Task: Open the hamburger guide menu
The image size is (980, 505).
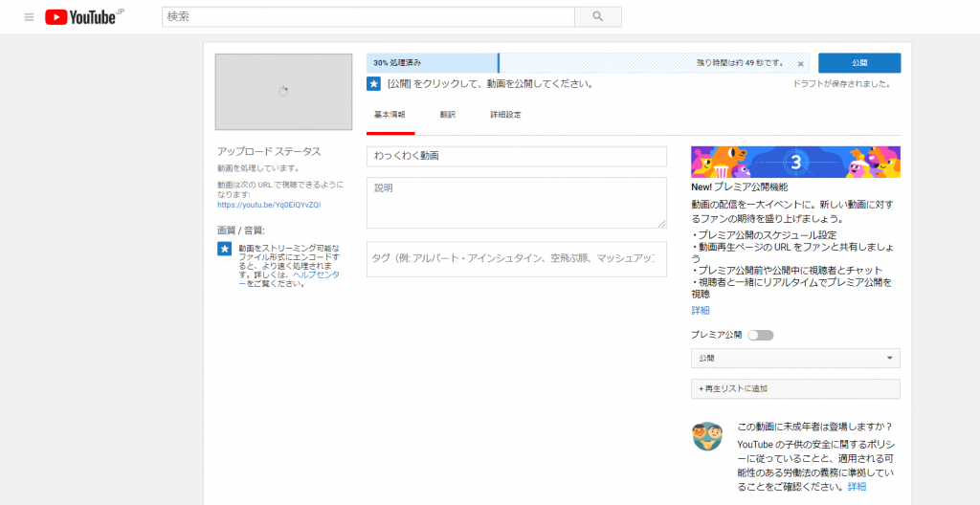Action: pyautogui.click(x=29, y=17)
